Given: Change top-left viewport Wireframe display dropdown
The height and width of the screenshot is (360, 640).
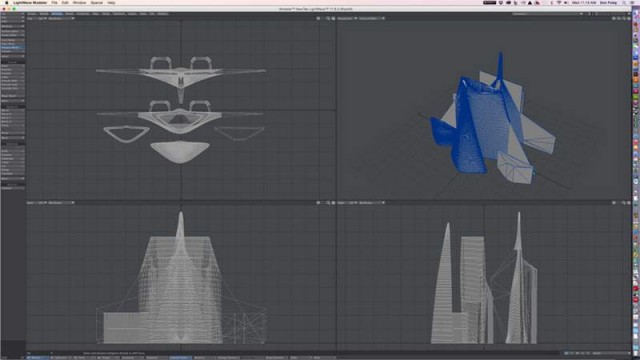Looking at the screenshot, I should pos(61,18).
